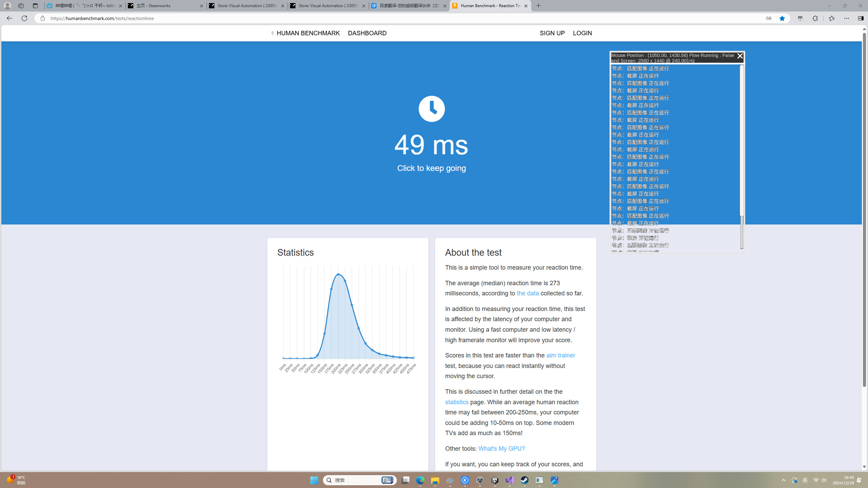
Task: Activate read aloud icon in address bar
Action: point(769,19)
